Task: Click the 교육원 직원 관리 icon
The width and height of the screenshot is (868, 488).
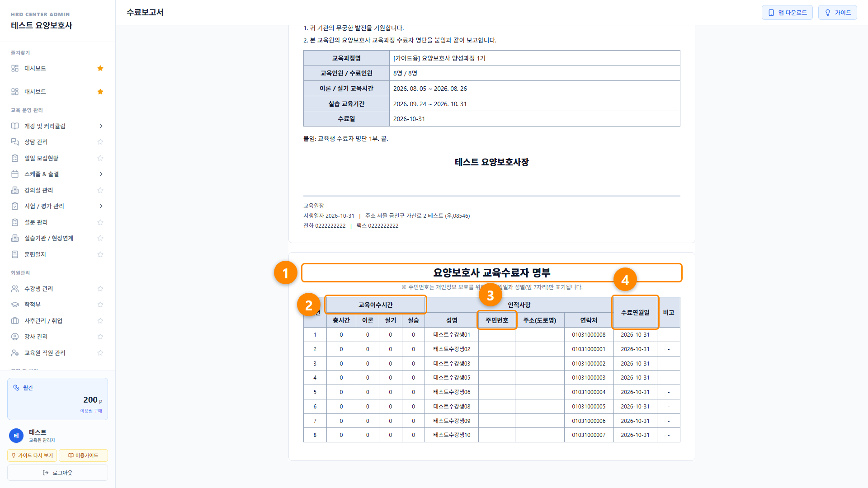Action: tap(15, 353)
